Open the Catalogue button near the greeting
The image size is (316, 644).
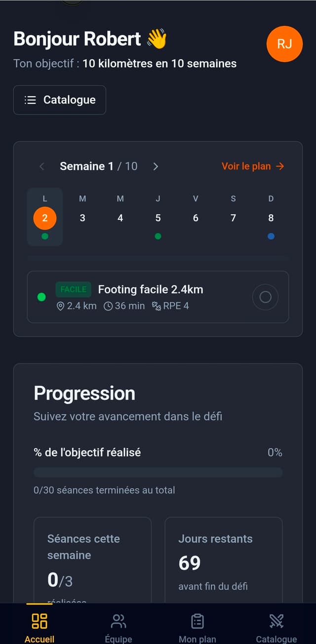(x=59, y=100)
